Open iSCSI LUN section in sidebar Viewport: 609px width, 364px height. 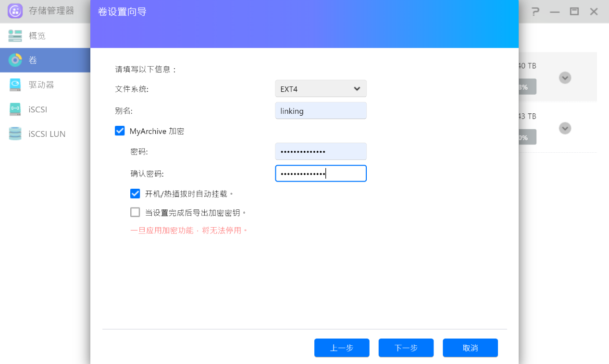click(x=47, y=134)
